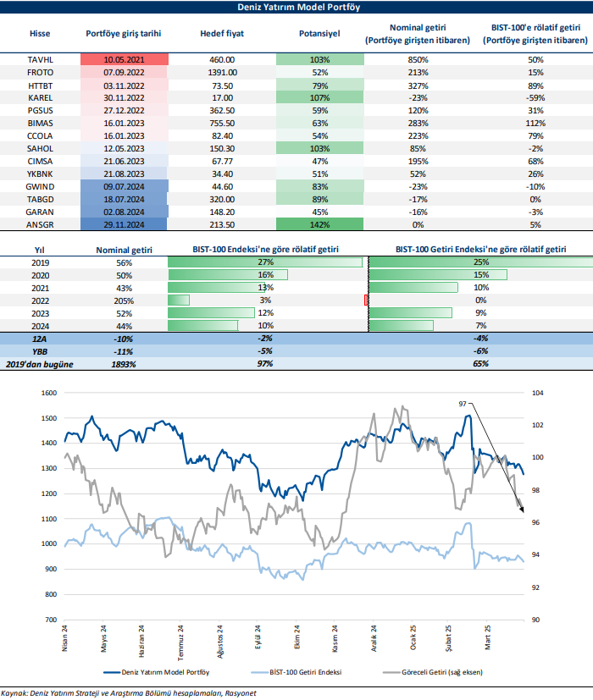Click the 97 annotation label on chart
Viewport: 593px width, 700px height.
click(463, 405)
